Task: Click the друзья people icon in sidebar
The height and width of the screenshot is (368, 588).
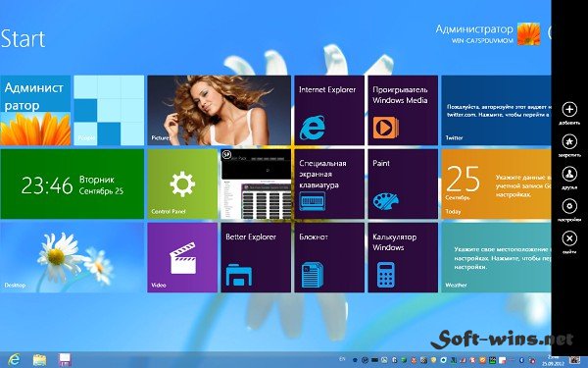Action: (569, 174)
